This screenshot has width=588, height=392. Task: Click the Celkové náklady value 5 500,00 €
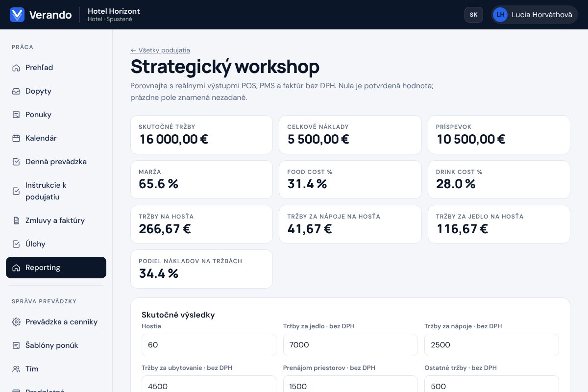point(318,139)
